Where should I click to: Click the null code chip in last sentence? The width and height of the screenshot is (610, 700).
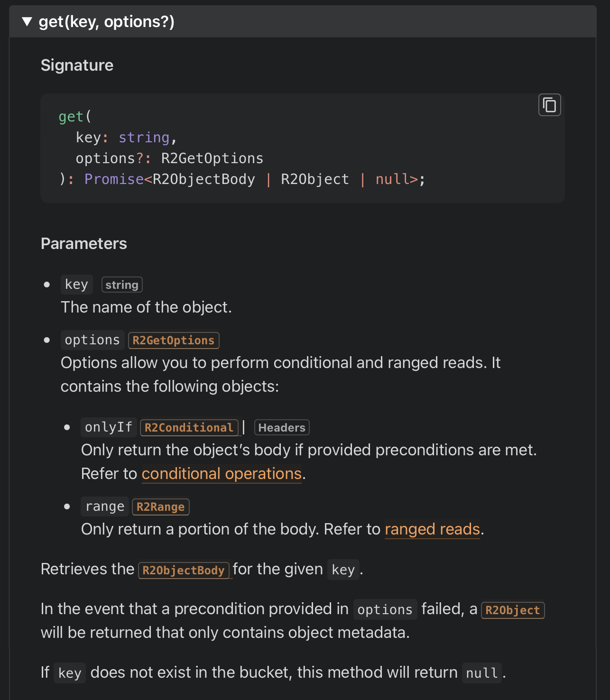481,673
